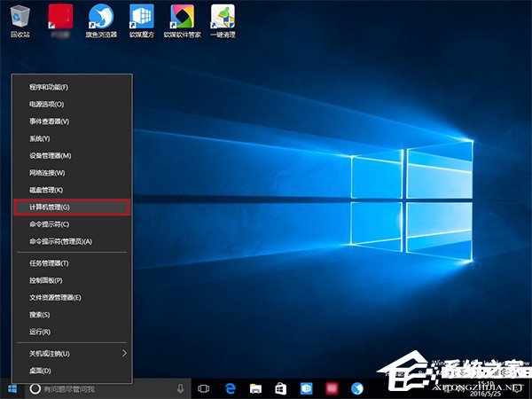Launch 软媒魔方 from the desktop
Screen dimensions: 532x399
[141, 18]
